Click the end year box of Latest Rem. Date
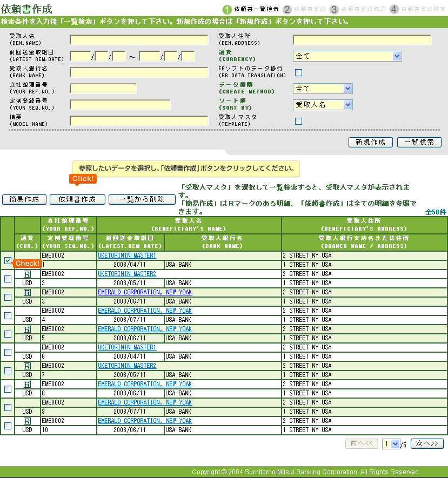This screenshot has height=478, width=448. pyautogui.click(x=150, y=56)
